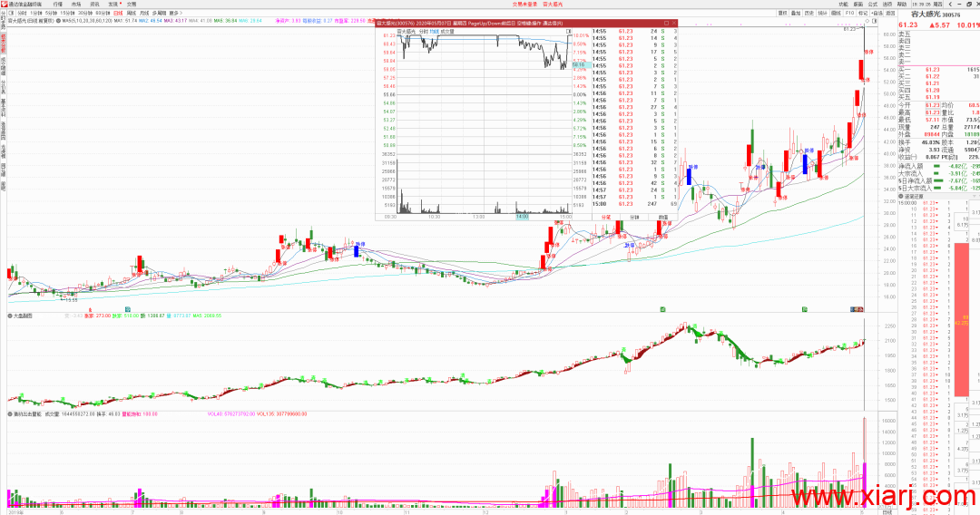Viewport: 980px width, 515px height.
Task: Expand the 逐笔还原 panel header
Action: (x=901, y=197)
